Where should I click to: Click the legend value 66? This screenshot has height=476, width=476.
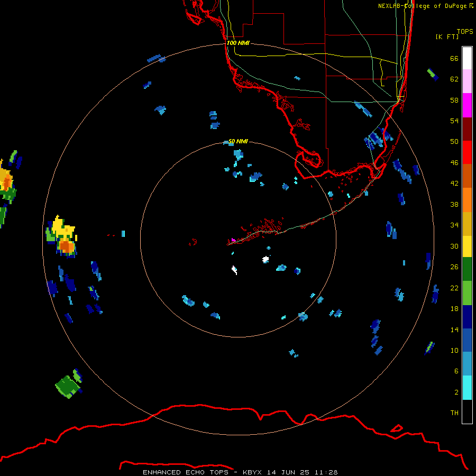click(454, 58)
